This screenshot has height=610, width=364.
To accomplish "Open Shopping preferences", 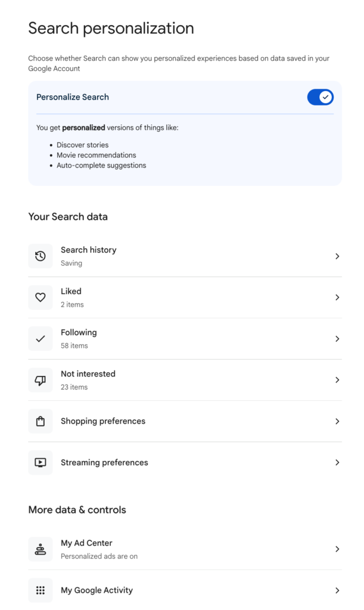I will coord(103,421).
